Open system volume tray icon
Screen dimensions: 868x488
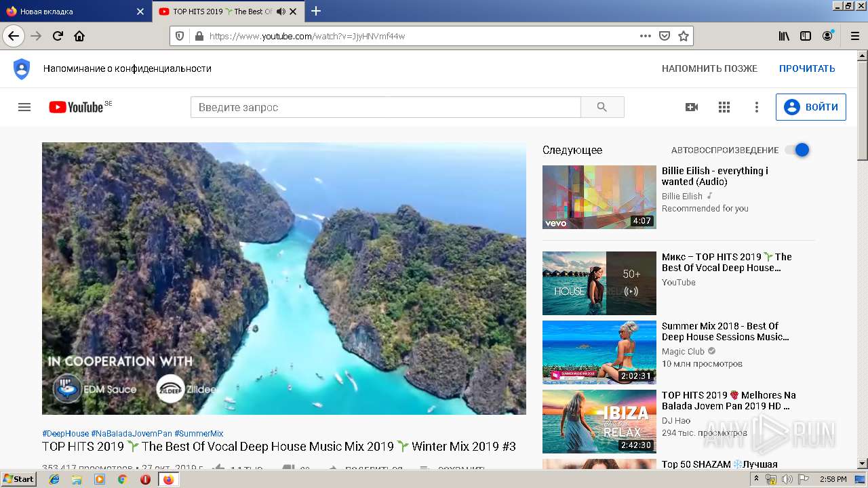[x=787, y=479]
